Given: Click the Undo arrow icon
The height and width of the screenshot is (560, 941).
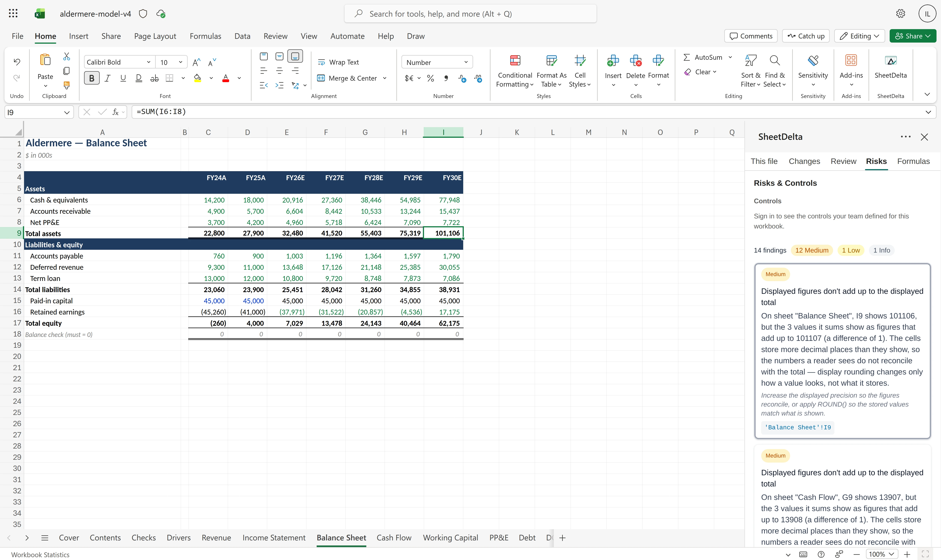Looking at the screenshot, I should click(17, 62).
